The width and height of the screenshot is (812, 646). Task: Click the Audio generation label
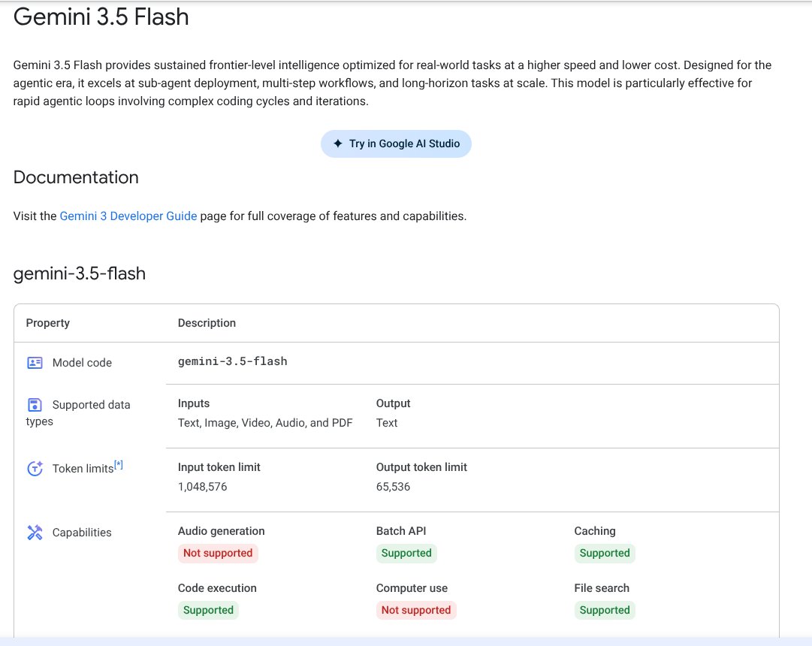(221, 531)
